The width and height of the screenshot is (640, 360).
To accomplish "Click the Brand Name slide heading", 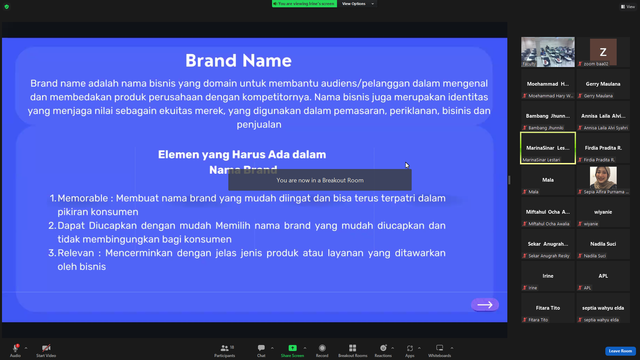I will pos(238,61).
